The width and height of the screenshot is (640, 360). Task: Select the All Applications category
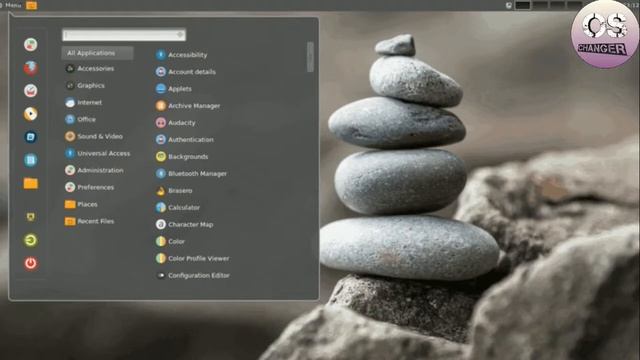click(97, 53)
